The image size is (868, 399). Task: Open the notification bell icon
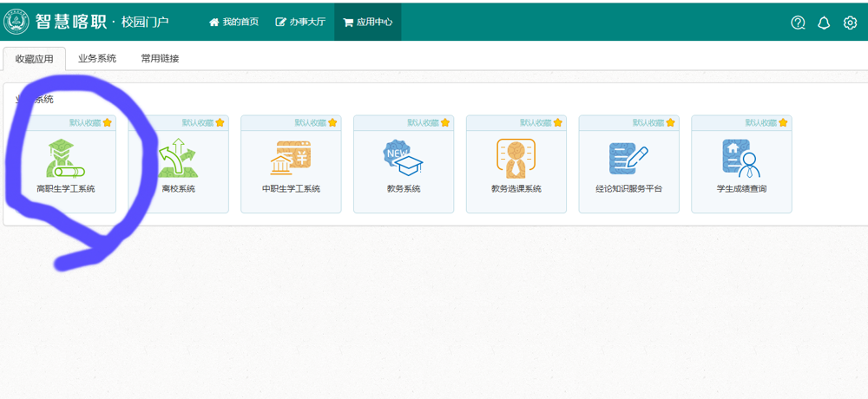click(x=824, y=23)
